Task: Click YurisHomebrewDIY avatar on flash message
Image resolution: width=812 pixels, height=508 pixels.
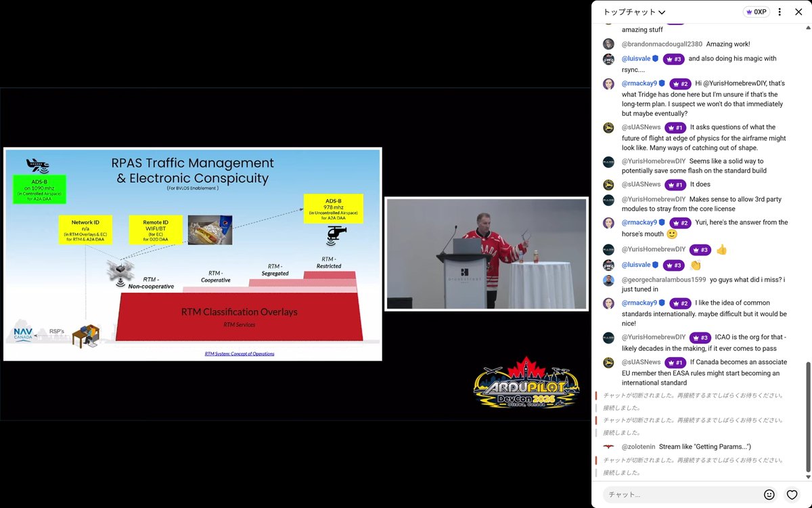Action: (x=608, y=161)
